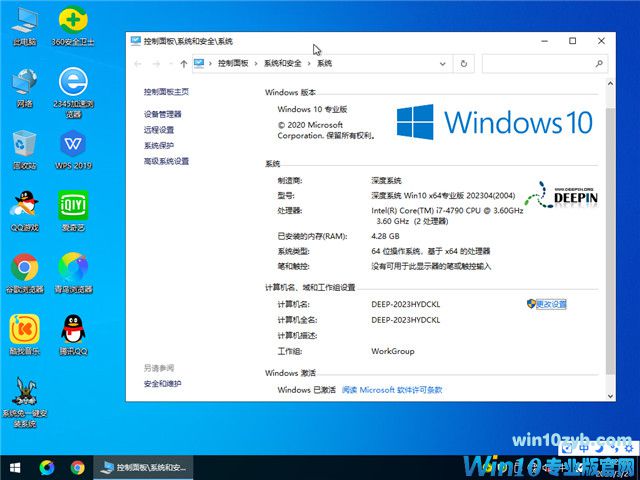Go forward in Control Panel navigation
The image size is (640, 480).
click(x=156, y=64)
